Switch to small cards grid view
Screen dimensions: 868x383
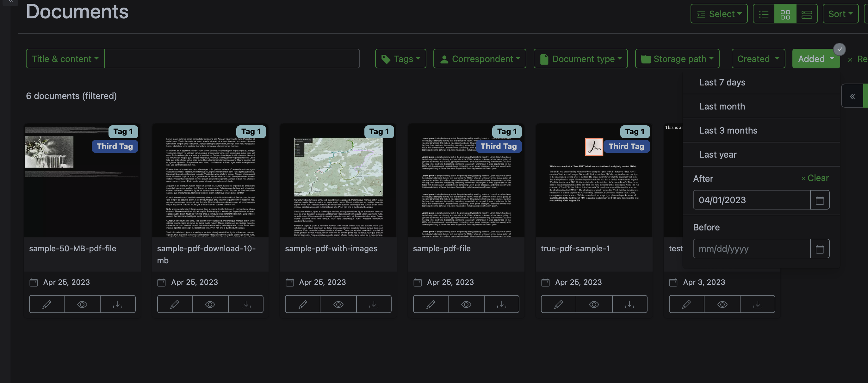coord(785,14)
